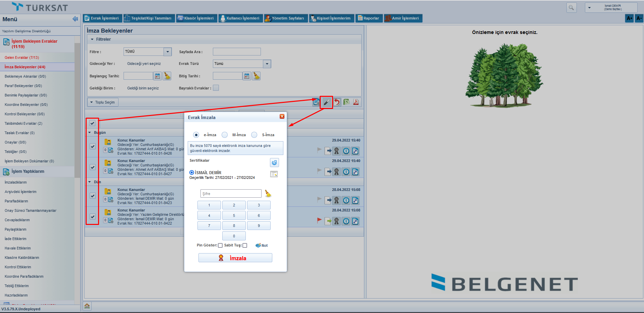Collapse the Menü sidebar arrow icon
644x313 pixels.
[75, 19]
